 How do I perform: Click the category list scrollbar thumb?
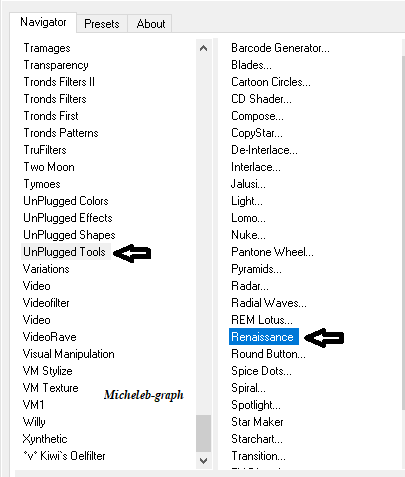203,433
